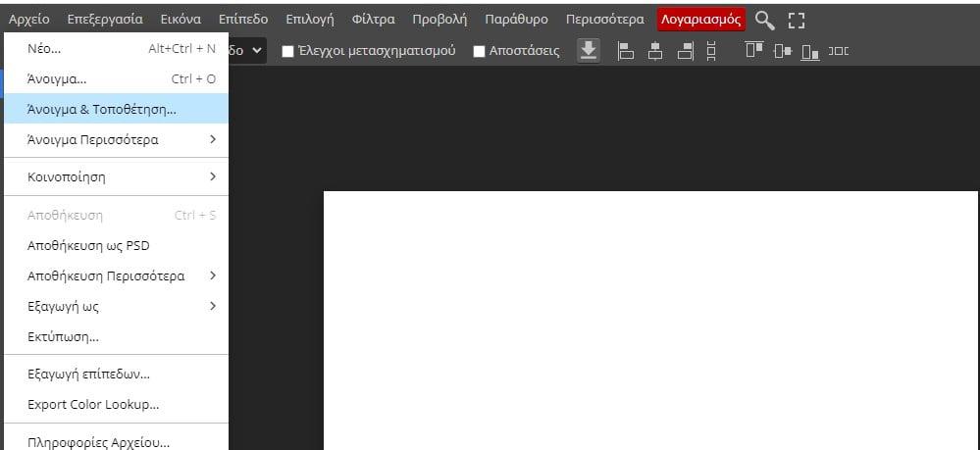This screenshot has height=450, width=980.
Task: Choose Εξαγωγή επίπεδων... entry
Action: tap(117, 375)
